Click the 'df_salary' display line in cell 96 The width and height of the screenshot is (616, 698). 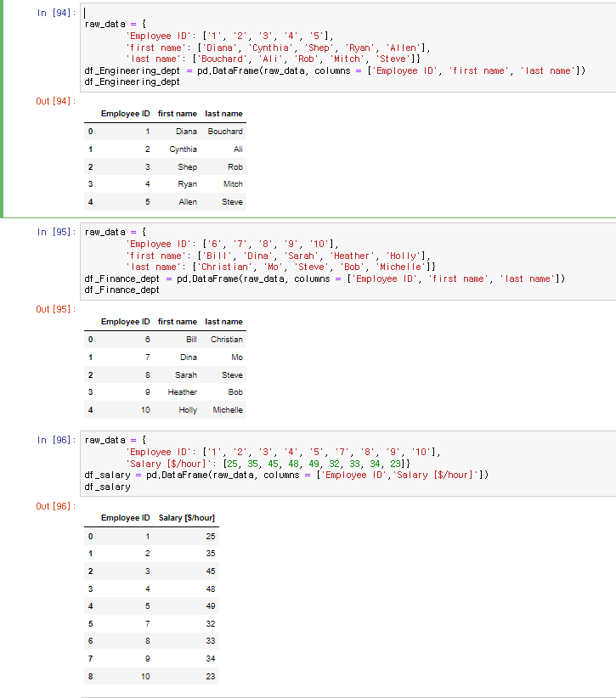(107, 487)
